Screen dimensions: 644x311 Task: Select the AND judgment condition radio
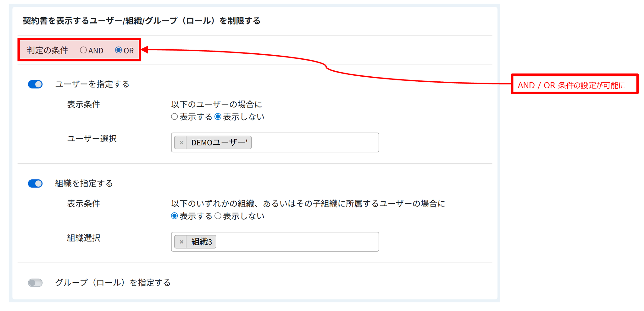(83, 50)
